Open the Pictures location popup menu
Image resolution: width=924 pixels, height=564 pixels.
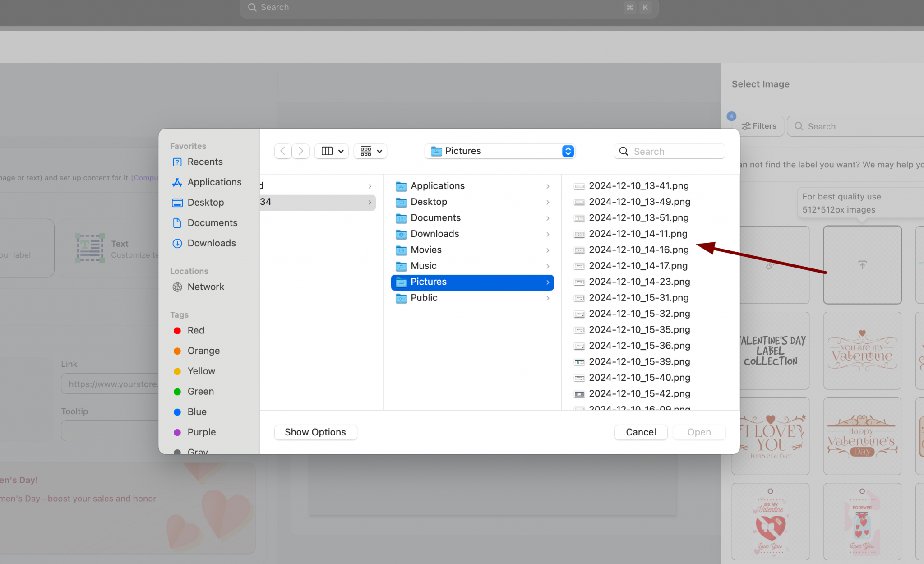click(x=500, y=151)
